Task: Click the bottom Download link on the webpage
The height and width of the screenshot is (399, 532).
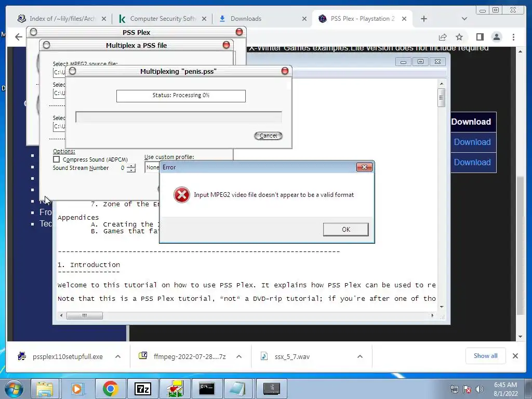Action: (x=472, y=163)
